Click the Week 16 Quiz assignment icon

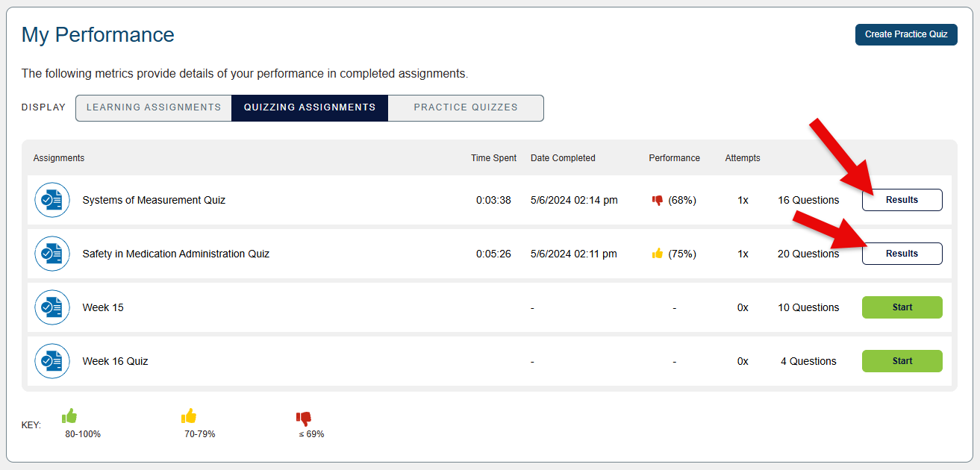click(52, 361)
